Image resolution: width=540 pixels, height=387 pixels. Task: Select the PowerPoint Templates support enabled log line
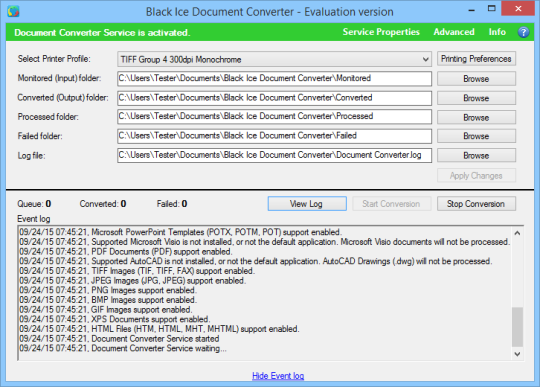click(x=180, y=232)
